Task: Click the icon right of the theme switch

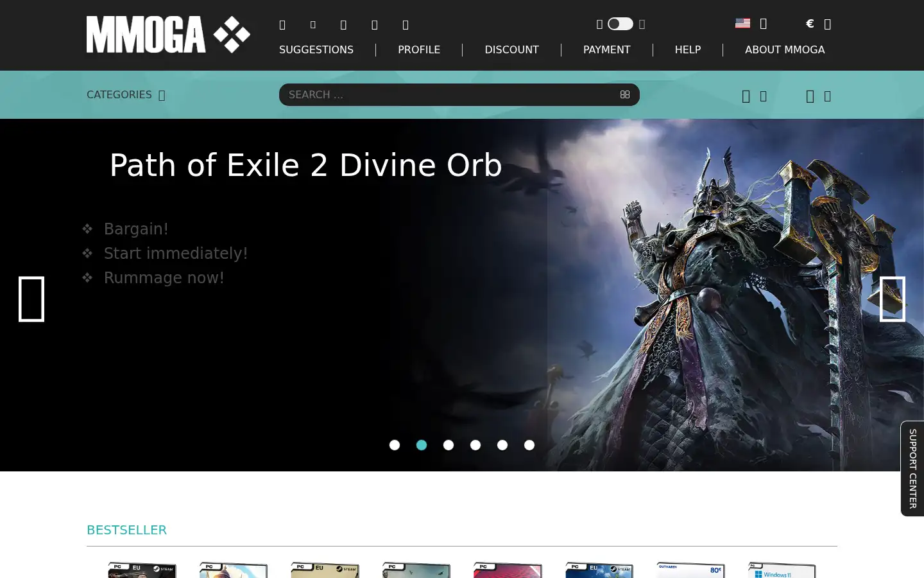Action: [642, 24]
